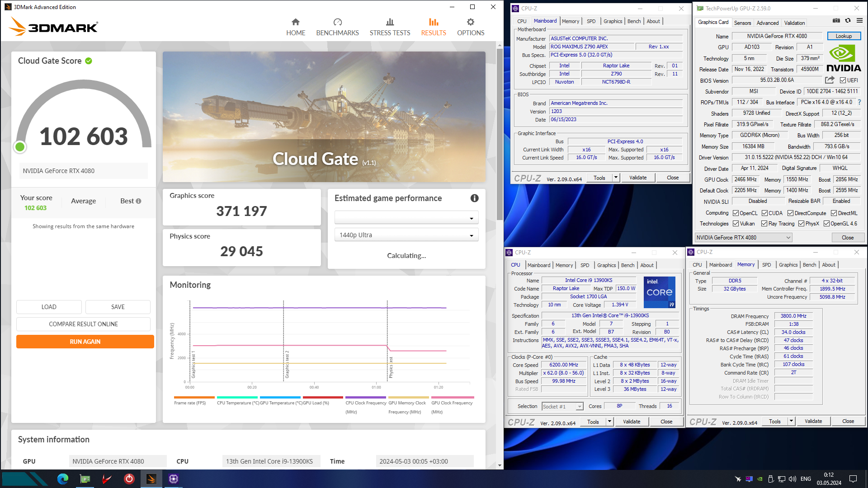Open the BENCHMARKS section in 3DMark
This screenshot has height=488, width=868.
(337, 27)
